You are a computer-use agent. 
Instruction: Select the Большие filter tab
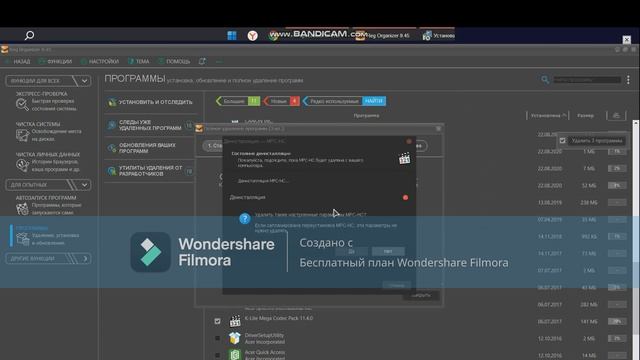pos(238,101)
